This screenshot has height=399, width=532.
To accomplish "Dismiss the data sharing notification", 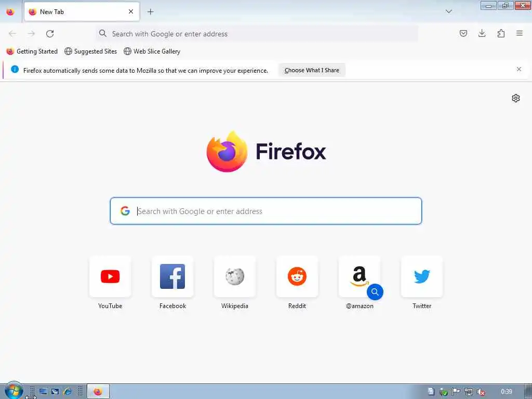I will [x=519, y=69].
